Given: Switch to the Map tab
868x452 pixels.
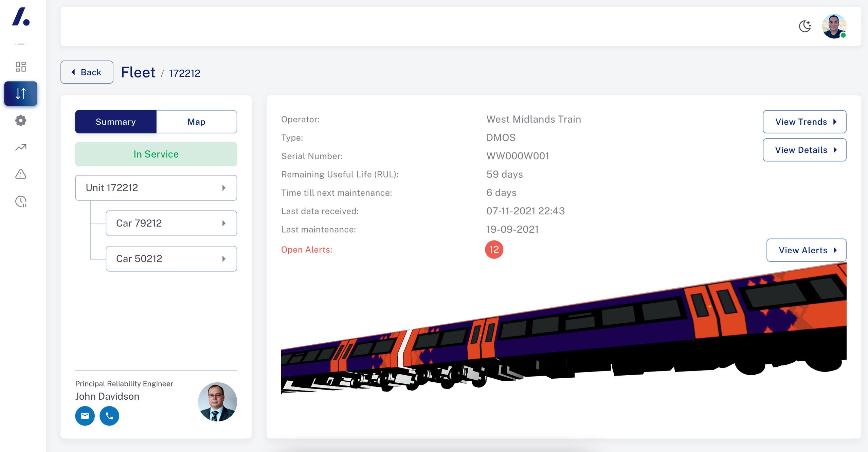Looking at the screenshot, I should coord(196,122).
